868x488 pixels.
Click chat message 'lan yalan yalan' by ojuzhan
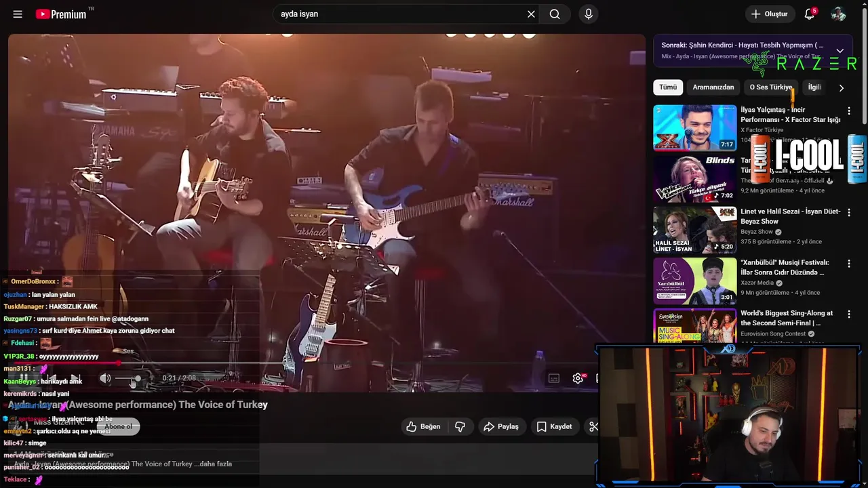tap(54, 295)
